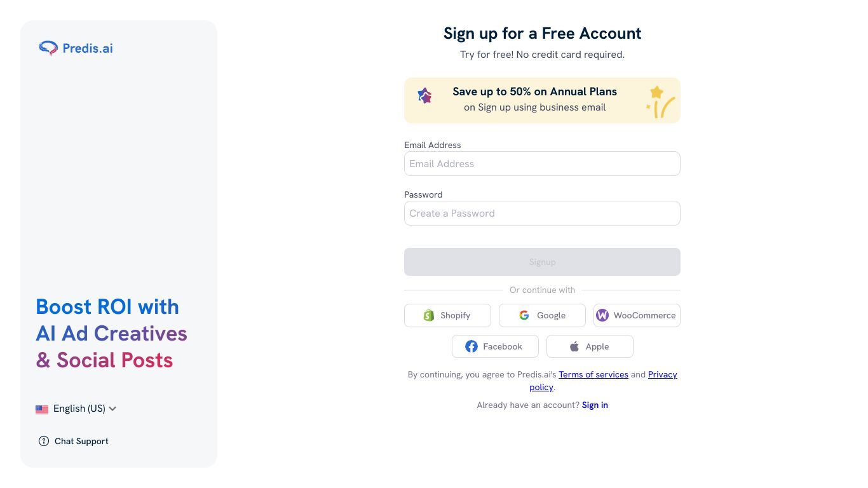
Task: Click the US flag icon
Action: pyautogui.click(x=42, y=409)
